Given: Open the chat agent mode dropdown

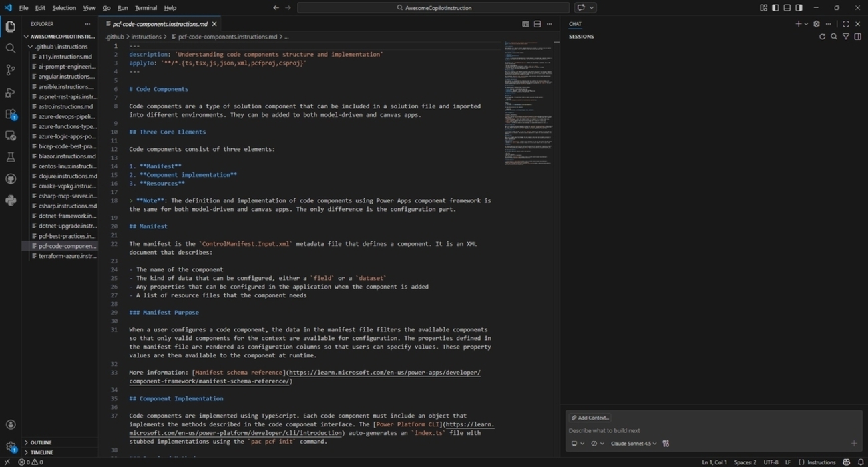Looking at the screenshot, I should 597,444.
